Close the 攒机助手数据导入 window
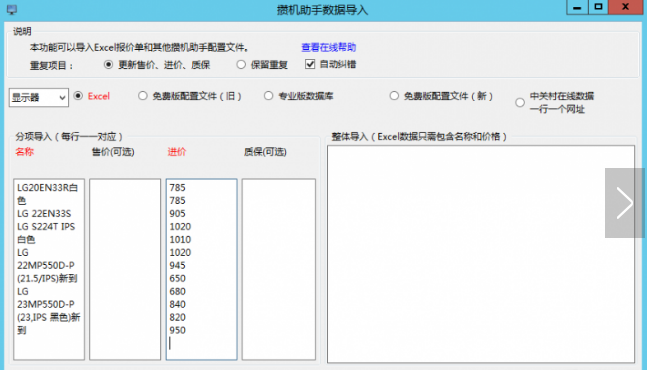Image resolution: width=647 pixels, height=370 pixels. point(625,7)
